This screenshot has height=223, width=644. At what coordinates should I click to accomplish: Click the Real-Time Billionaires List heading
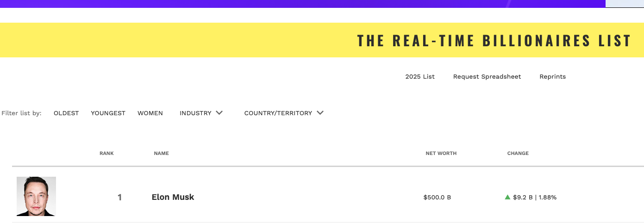pyautogui.click(x=494, y=41)
